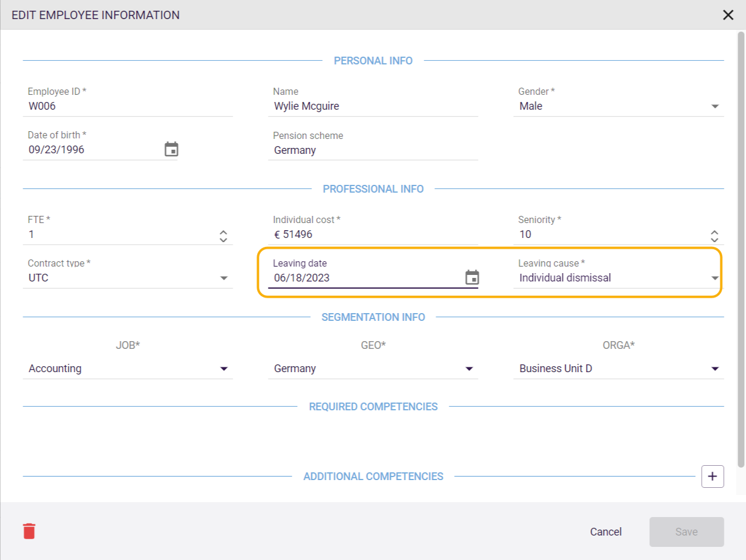
Task: Click the Seniority stepper arrows
Action: (714, 236)
